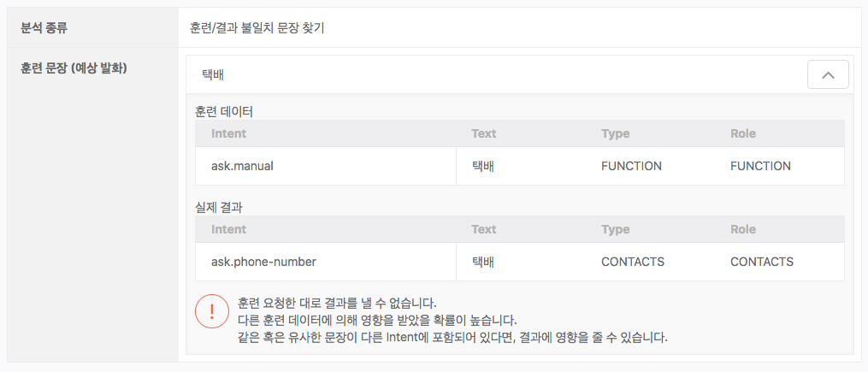Viewport: 868px width, 372px height.
Task: Click the Role column header in 실제 결과 table
Action: [743, 229]
